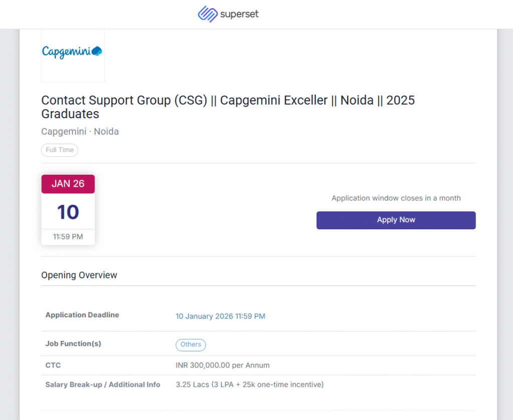Select the Others job function tag

click(x=191, y=345)
